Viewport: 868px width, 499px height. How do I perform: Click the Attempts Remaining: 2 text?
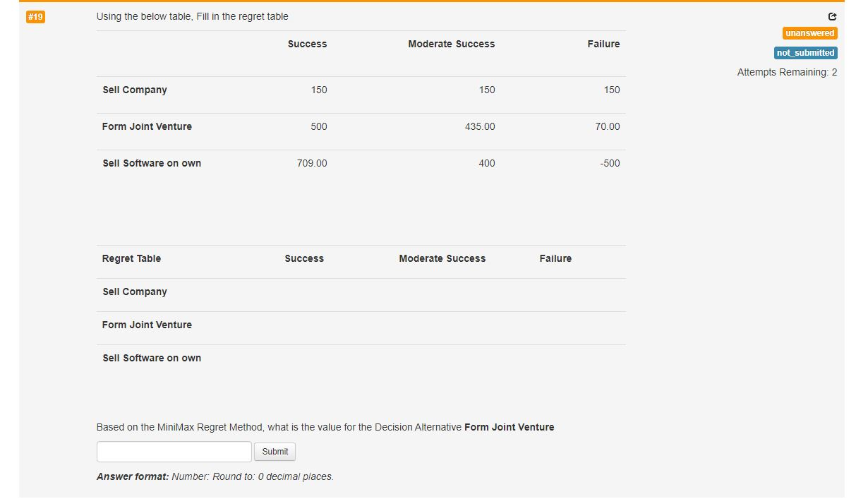point(788,72)
